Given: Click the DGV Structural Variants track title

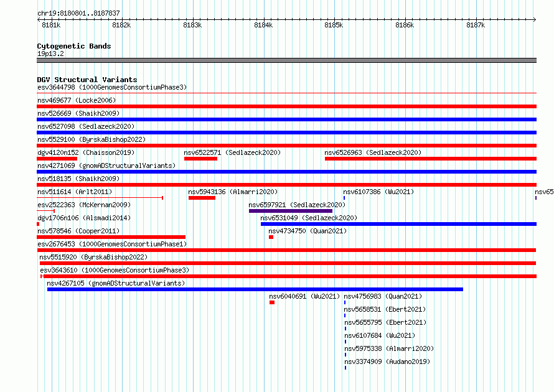Looking at the screenshot, I should (x=87, y=80).
